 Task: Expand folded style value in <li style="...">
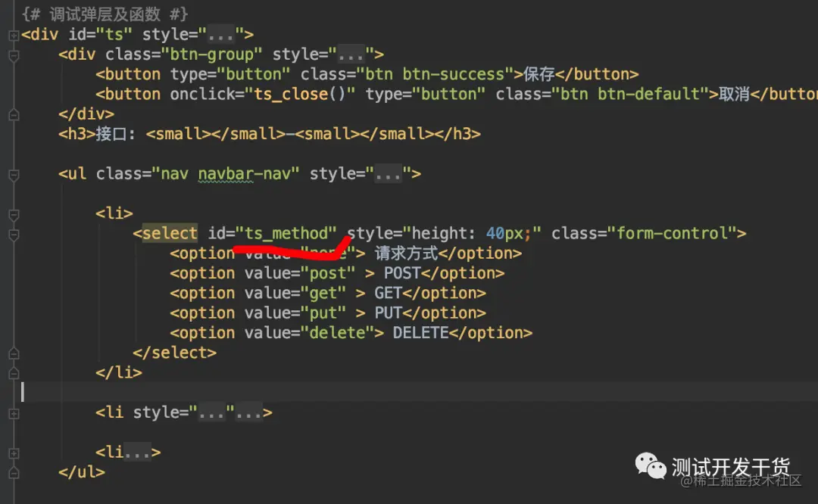pos(212,412)
